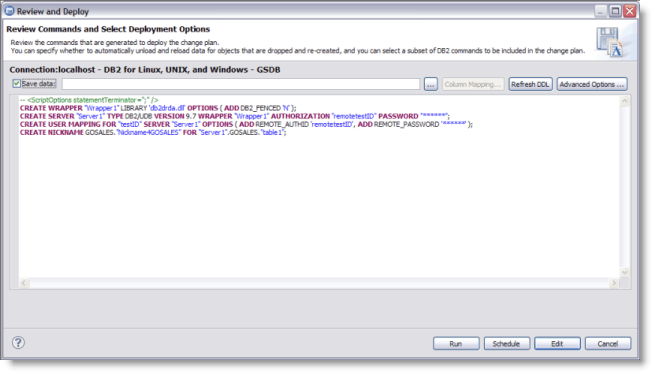Screen dimensions: 652x372
Task: Open the help question mark icon
Action: (18, 342)
